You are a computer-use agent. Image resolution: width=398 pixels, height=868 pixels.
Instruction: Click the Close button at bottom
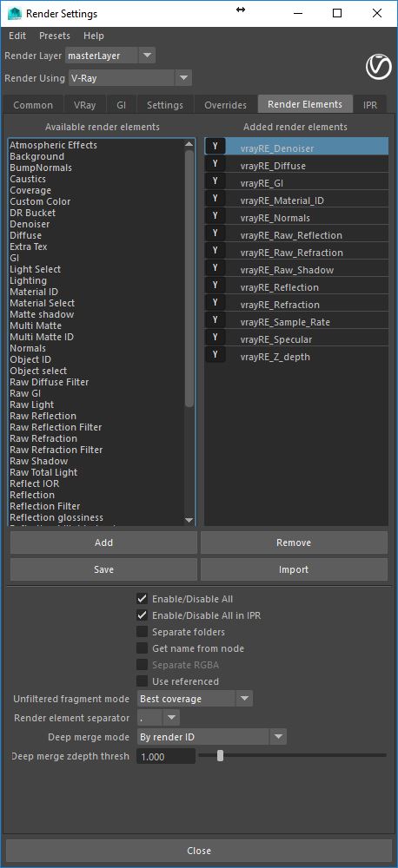coord(199,851)
